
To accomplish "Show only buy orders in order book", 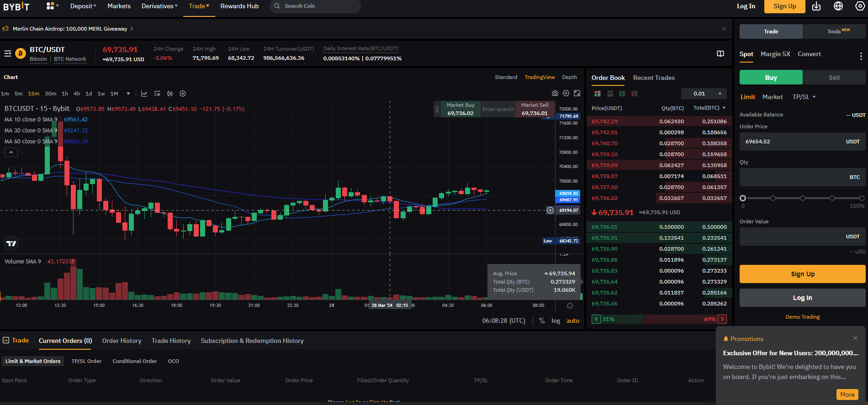I will (622, 94).
